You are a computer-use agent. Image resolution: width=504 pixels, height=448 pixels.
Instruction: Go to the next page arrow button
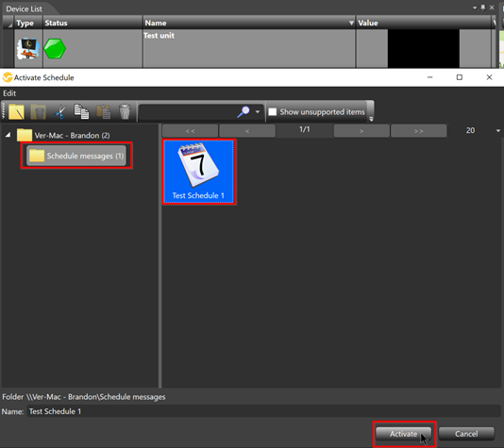point(361,131)
